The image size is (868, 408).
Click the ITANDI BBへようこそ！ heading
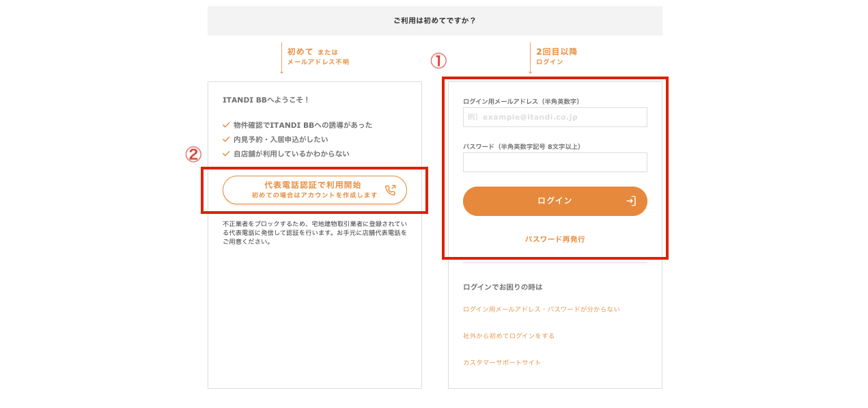coord(266,100)
